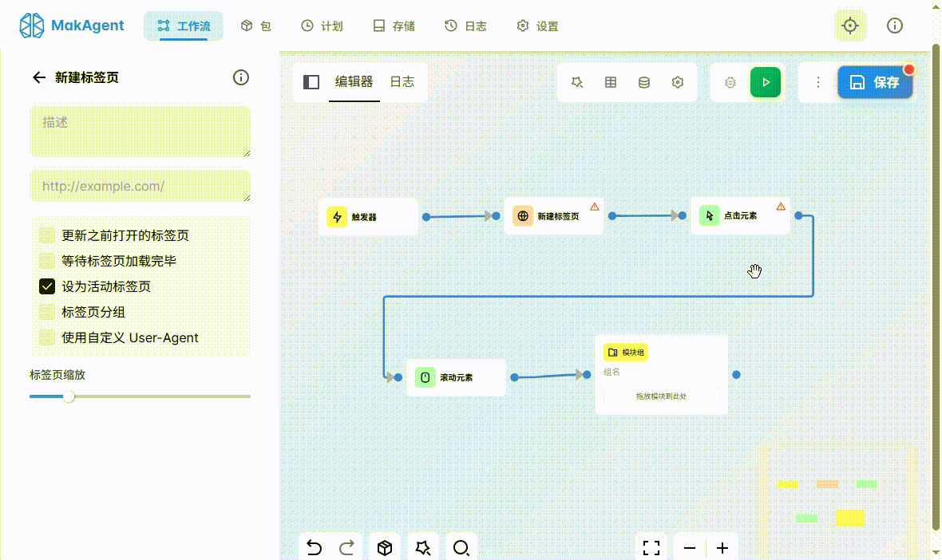Toggle the sidebar panel icon
Viewport: 942px width, 560px height.
[x=311, y=82]
